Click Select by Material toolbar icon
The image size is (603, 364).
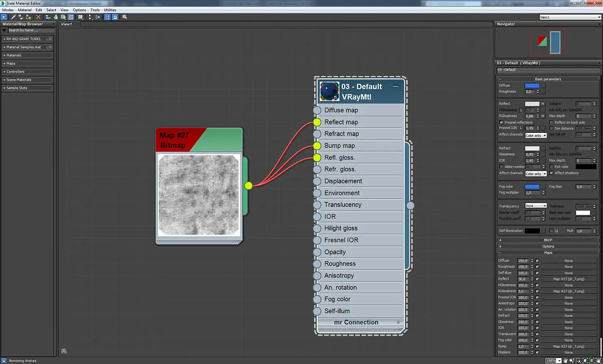click(125, 17)
